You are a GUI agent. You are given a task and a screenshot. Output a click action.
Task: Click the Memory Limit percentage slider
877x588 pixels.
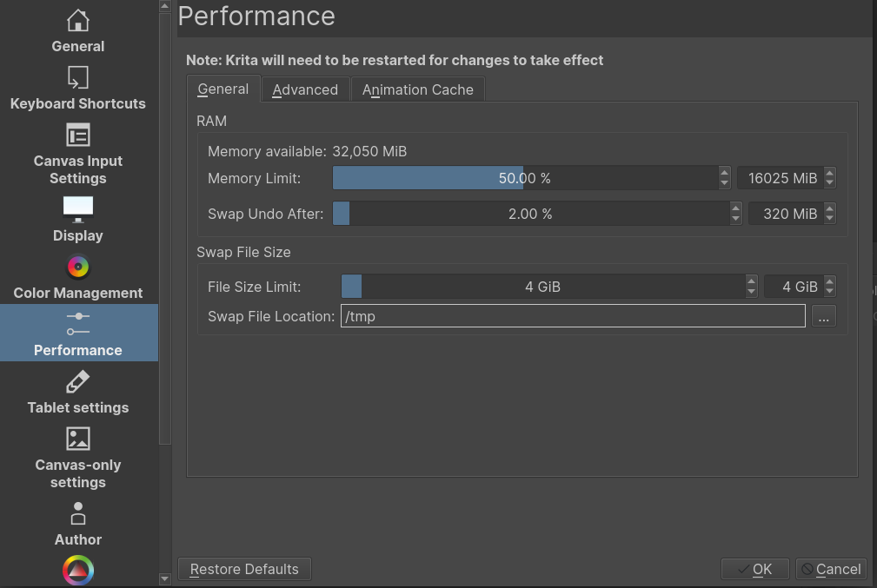pos(525,178)
